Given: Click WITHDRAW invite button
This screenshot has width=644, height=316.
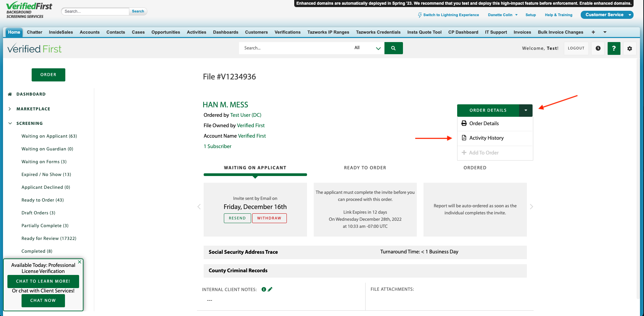Looking at the screenshot, I should 269,218.
